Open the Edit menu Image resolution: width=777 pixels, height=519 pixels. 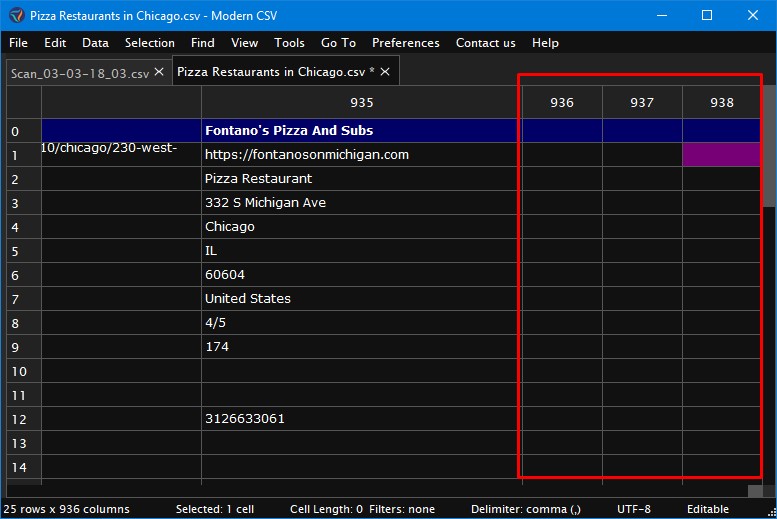pyautogui.click(x=55, y=43)
